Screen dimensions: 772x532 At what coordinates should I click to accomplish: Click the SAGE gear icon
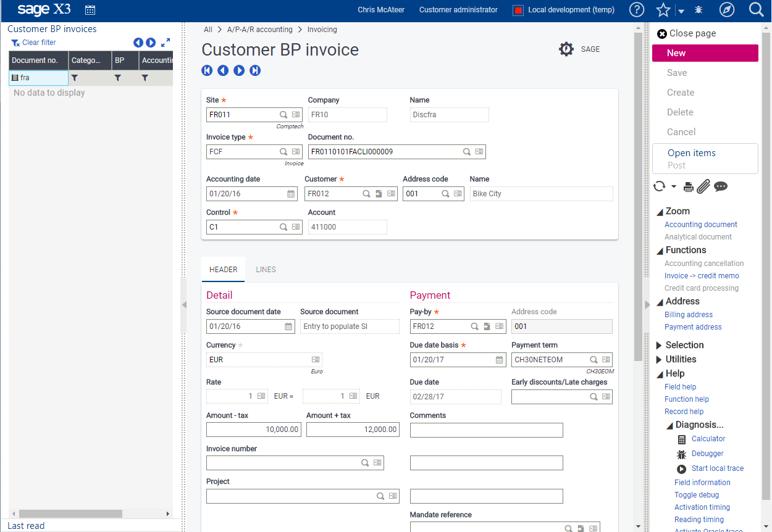[x=566, y=49]
